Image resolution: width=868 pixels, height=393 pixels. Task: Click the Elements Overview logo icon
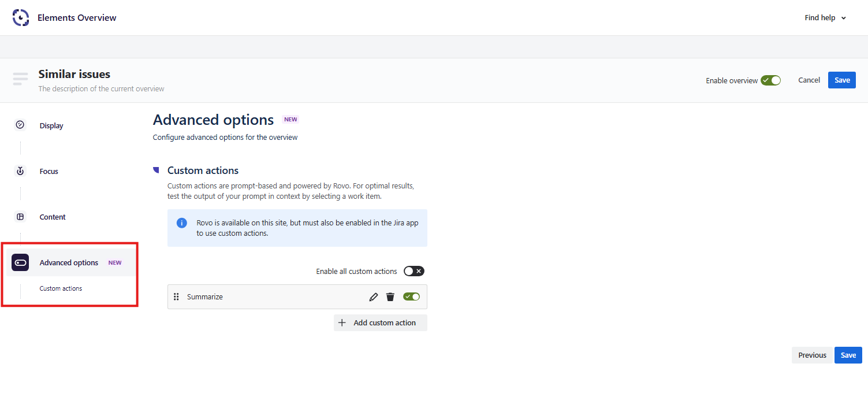click(x=21, y=18)
